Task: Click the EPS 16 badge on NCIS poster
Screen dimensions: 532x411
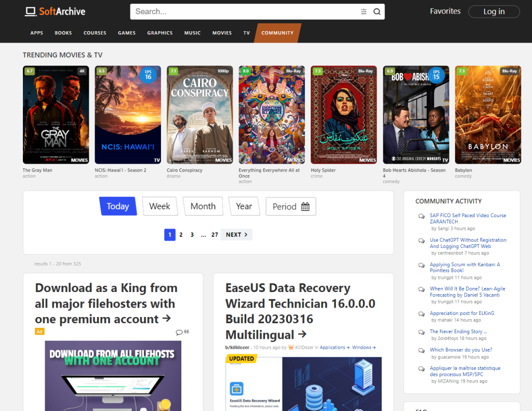Action: point(148,75)
